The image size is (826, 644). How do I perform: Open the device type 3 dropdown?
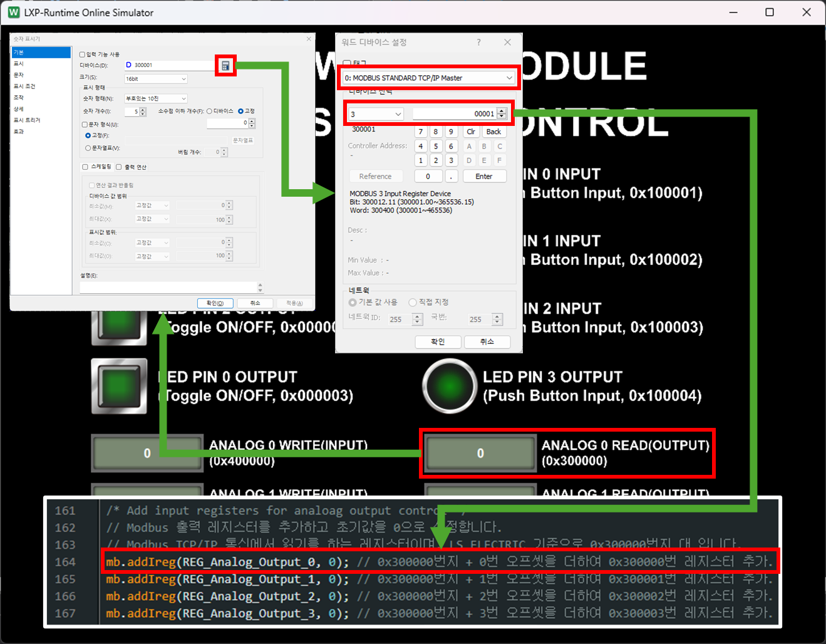click(374, 113)
